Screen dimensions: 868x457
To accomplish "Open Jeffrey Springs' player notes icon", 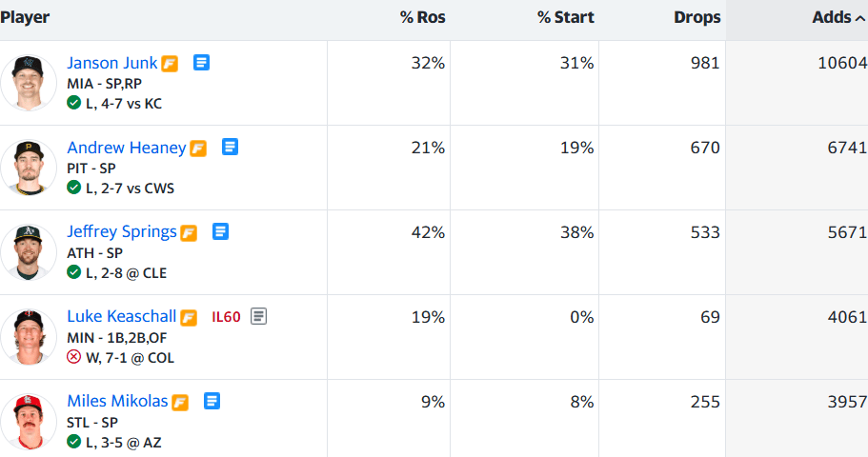I will (x=221, y=231).
